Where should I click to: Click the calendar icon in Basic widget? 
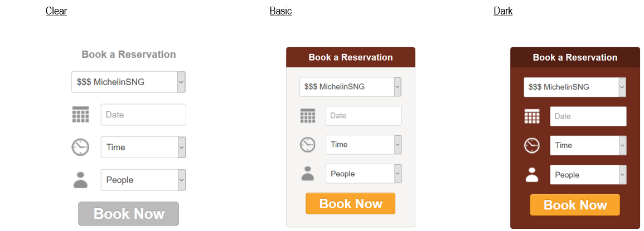tap(308, 116)
